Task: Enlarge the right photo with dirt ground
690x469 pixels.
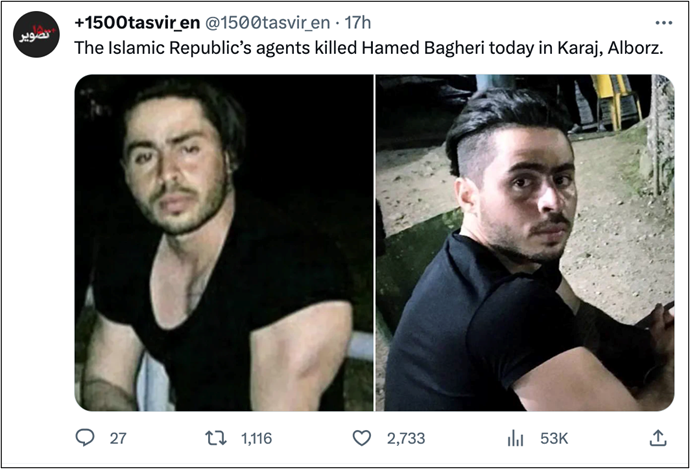Action: [x=525, y=243]
